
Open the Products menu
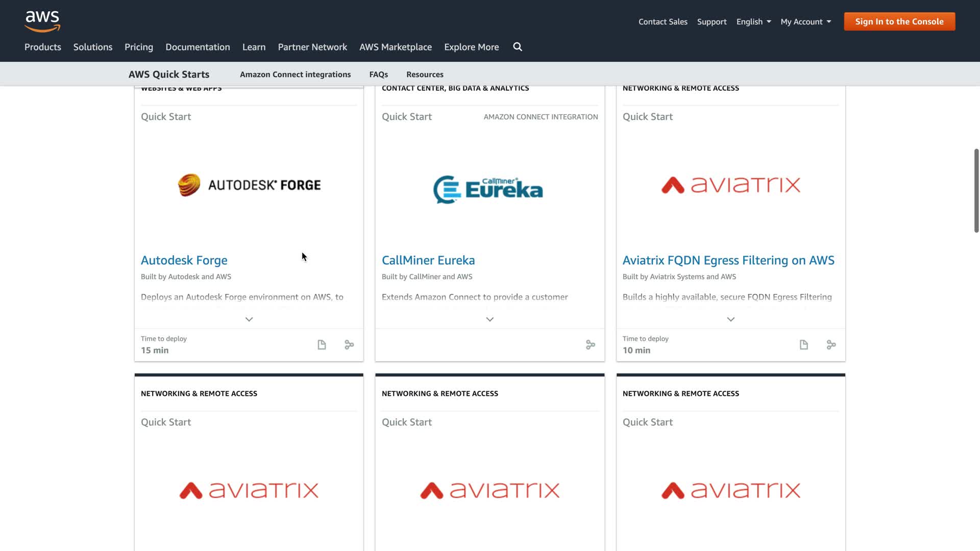click(43, 47)
